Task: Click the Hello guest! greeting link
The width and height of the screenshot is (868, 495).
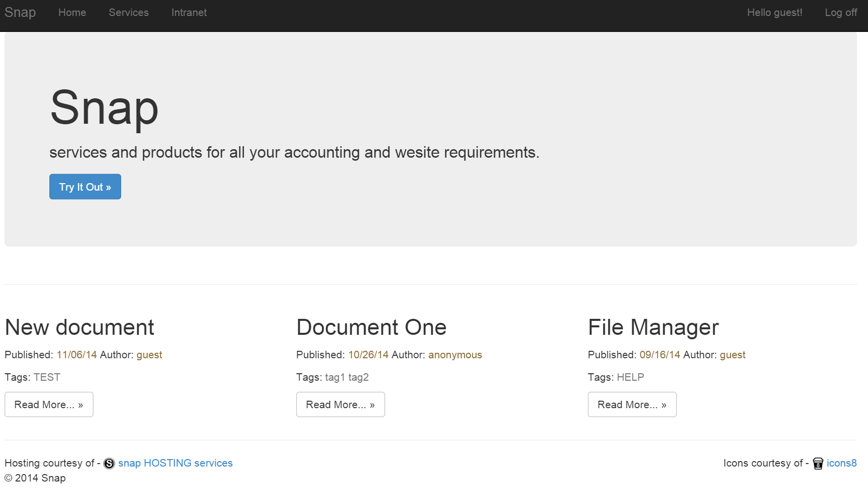Action: (775, 12)
